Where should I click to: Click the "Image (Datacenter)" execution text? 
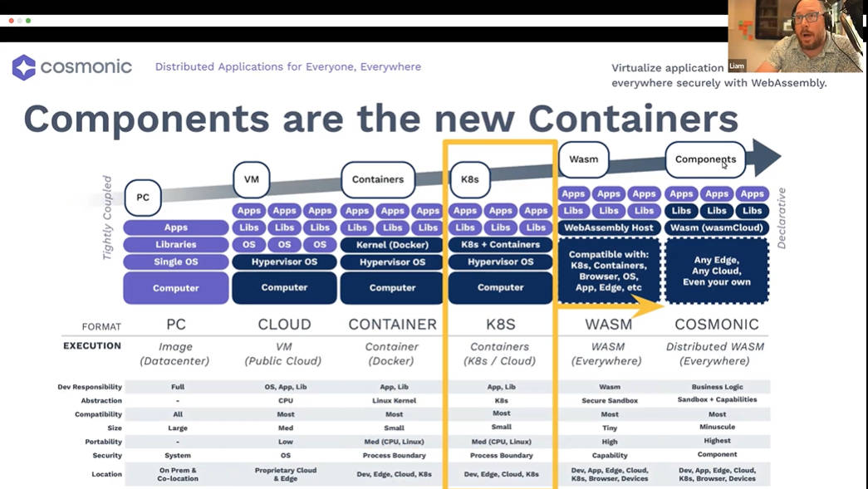(175, 354)
